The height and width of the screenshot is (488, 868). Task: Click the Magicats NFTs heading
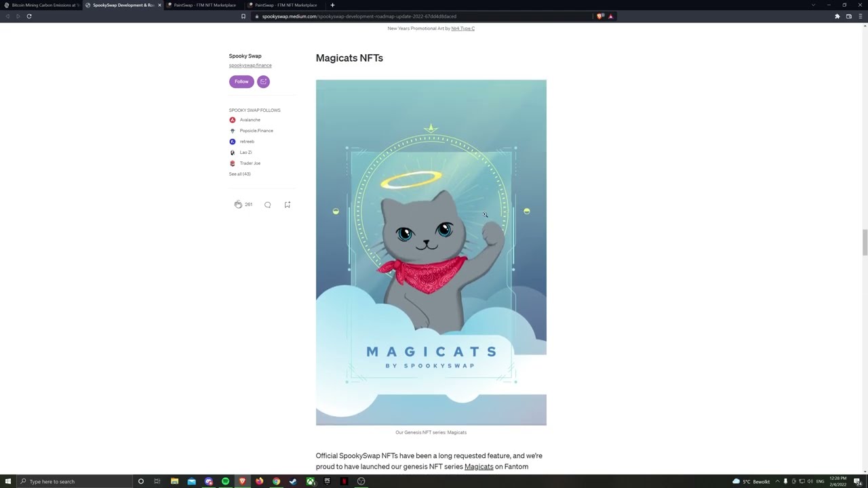(349, 58)
